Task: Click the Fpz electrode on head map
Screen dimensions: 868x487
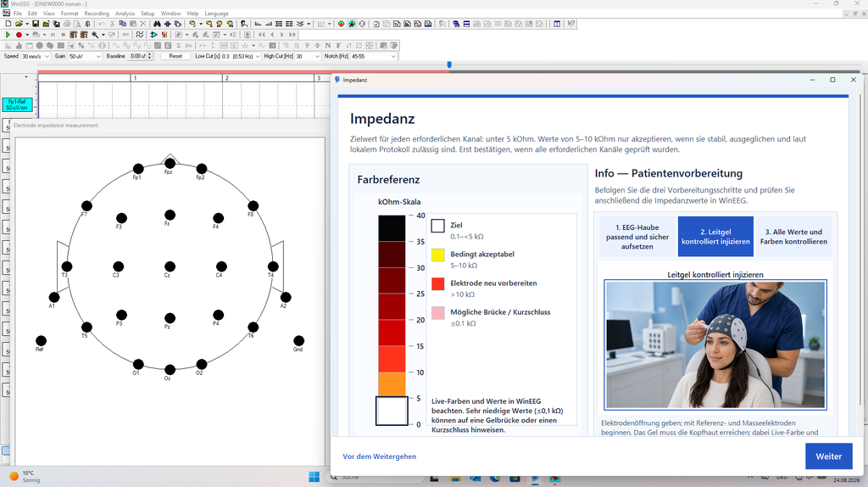Action: click(170, 163)
